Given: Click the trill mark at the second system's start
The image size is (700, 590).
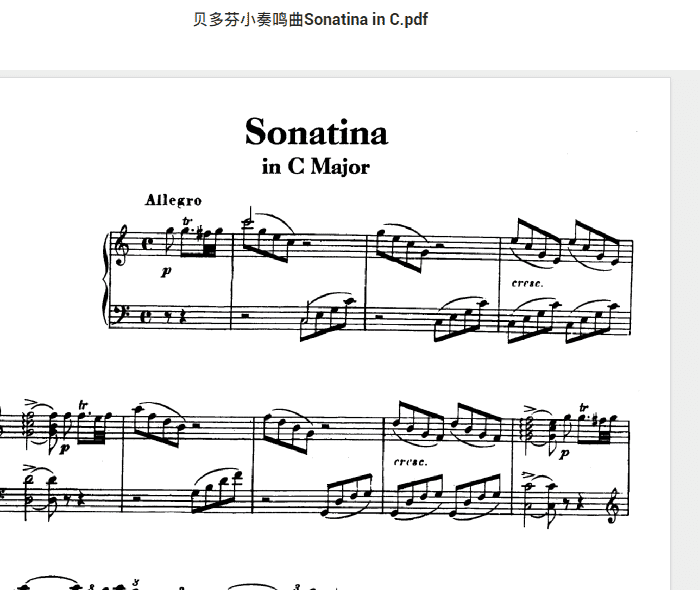Looking at the screenshot, I should (x=83, y=405).
